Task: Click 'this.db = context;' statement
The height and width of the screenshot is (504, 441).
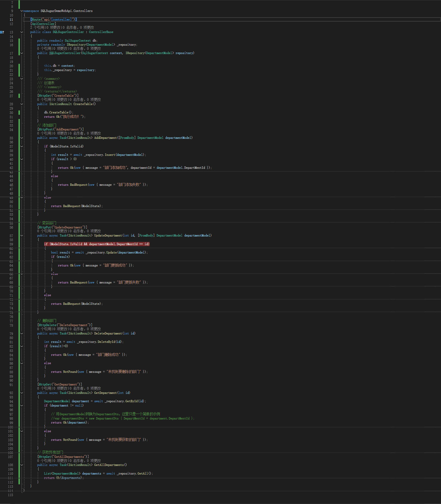Action: click(60, 66)
